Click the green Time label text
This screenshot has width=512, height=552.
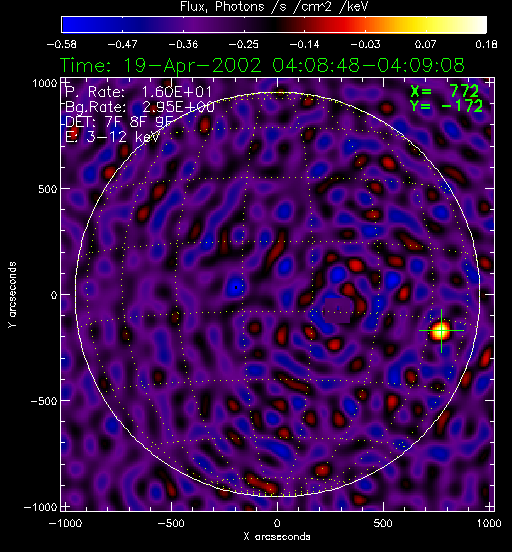click(x=262, y=65)
